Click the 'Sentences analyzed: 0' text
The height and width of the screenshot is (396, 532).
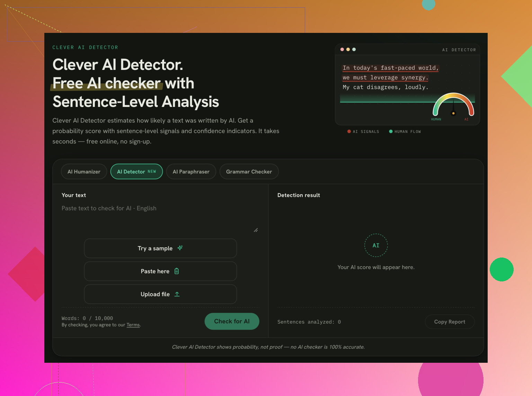pyautogui.click(x=309, y=322)
